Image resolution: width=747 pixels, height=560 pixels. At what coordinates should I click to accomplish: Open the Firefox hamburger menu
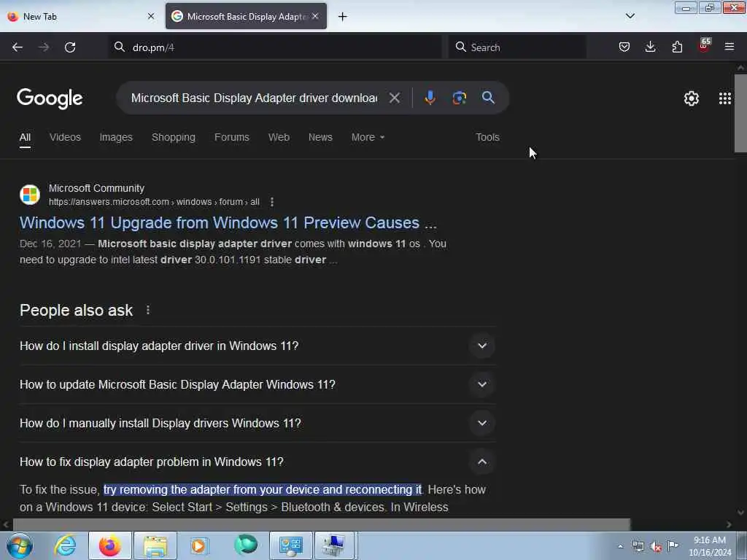729,47
